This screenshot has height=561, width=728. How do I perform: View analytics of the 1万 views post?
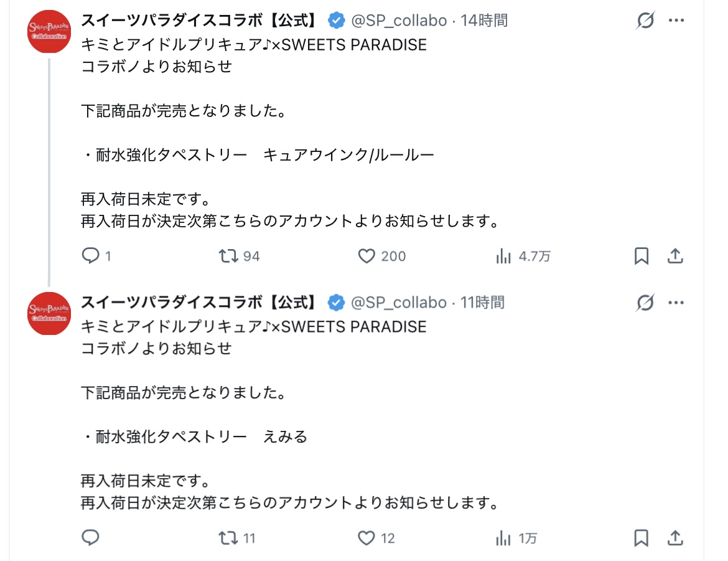[503, 537]
